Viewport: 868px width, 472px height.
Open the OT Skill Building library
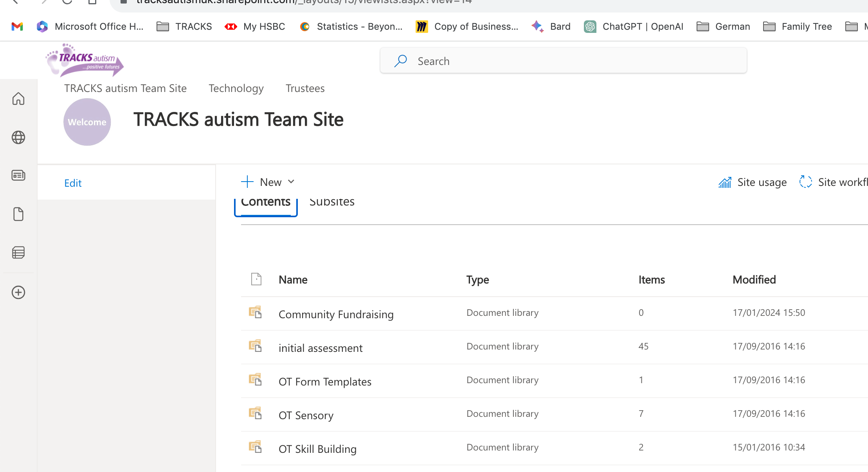pos(317,449)
